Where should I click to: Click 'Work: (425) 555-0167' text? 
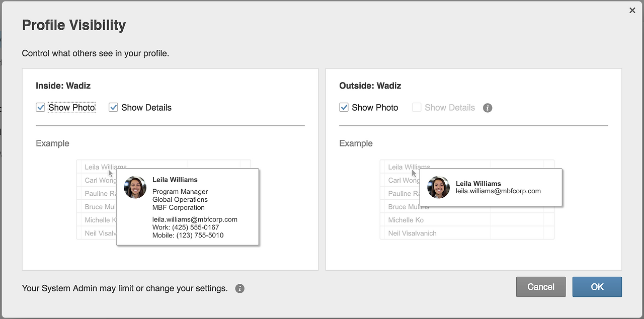point(186,227)
